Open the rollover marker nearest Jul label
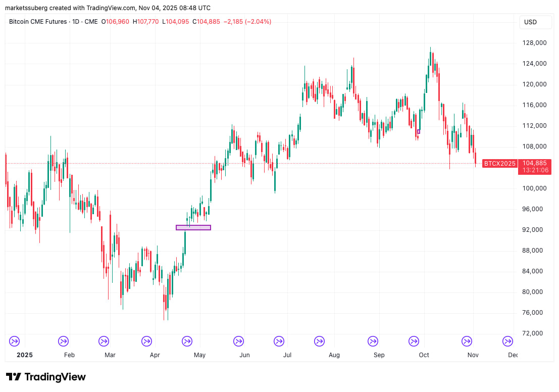559x392 pixels. [279, 341]
